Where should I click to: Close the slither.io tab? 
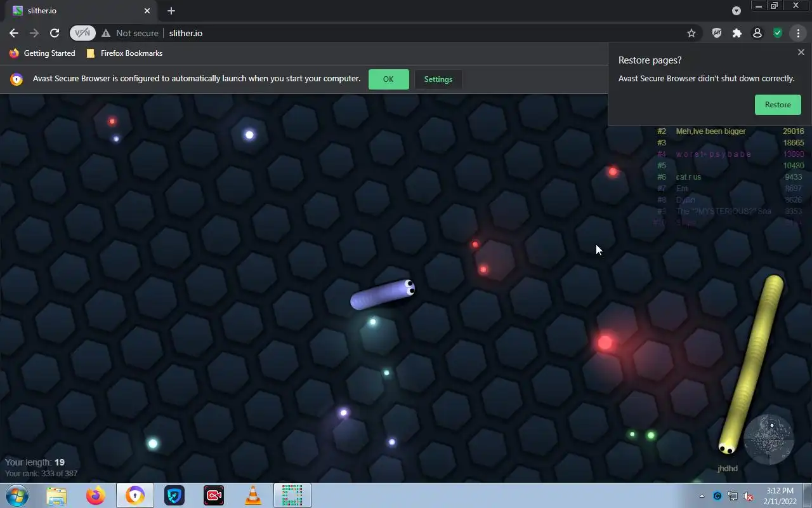pos(147,11)
